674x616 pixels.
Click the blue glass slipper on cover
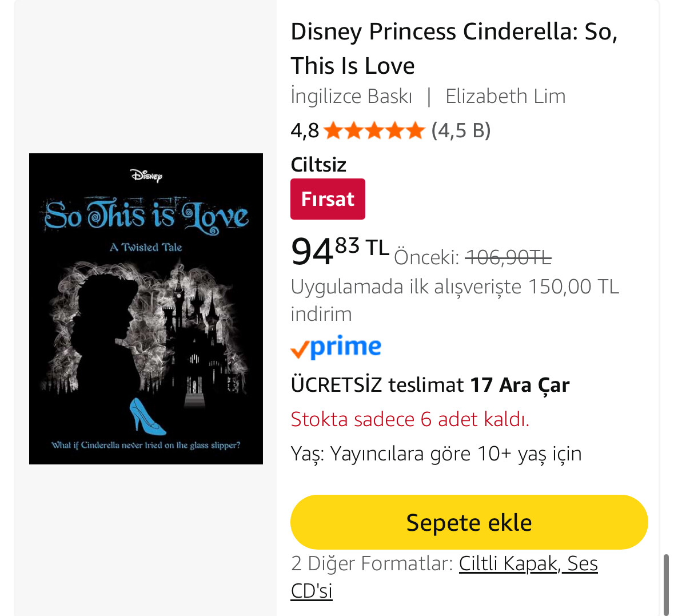146,416
